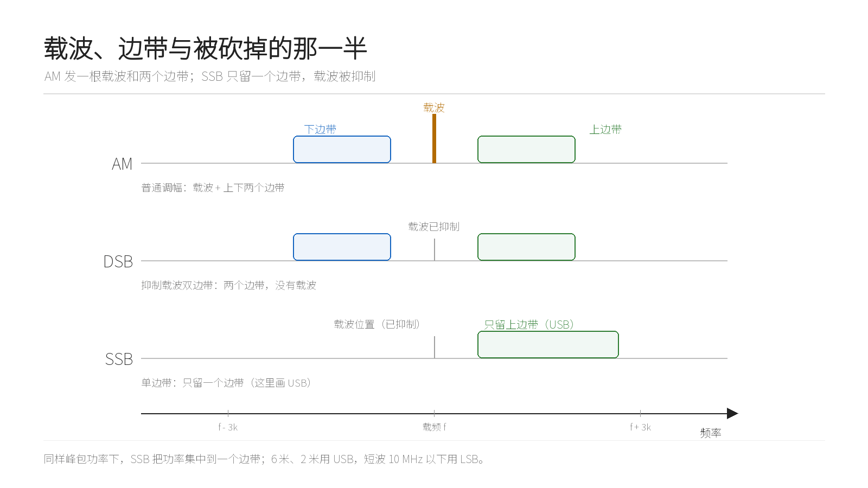
Task: Select the green sideband box in the DSB row
Action: [526, 247]
